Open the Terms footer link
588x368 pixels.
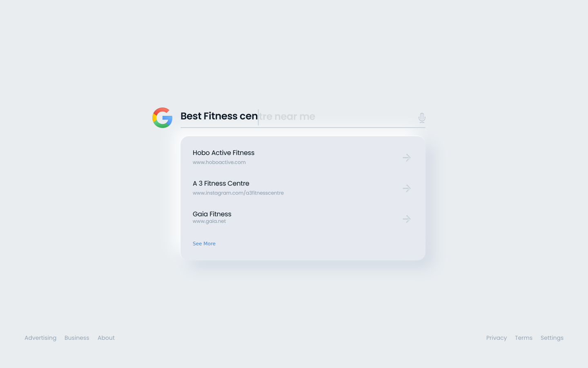[523, 338]
